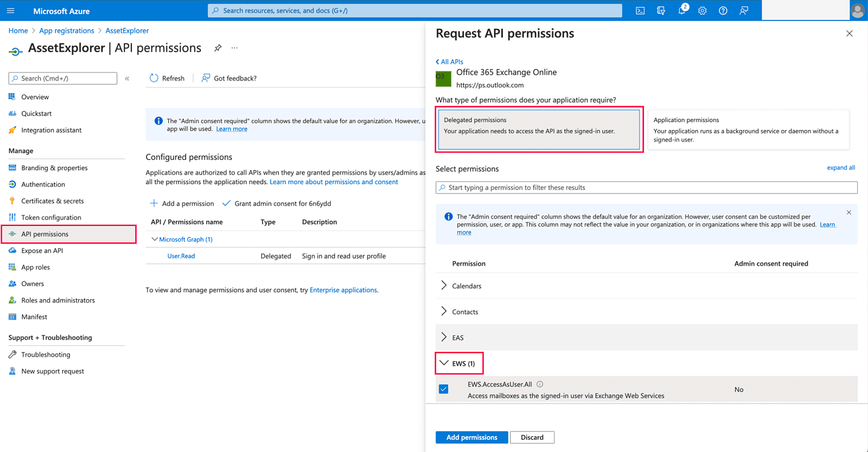Go back via the All APIs link
Image resolution: width=868 pixels, height=452 pixels.
tap(450, 62)
